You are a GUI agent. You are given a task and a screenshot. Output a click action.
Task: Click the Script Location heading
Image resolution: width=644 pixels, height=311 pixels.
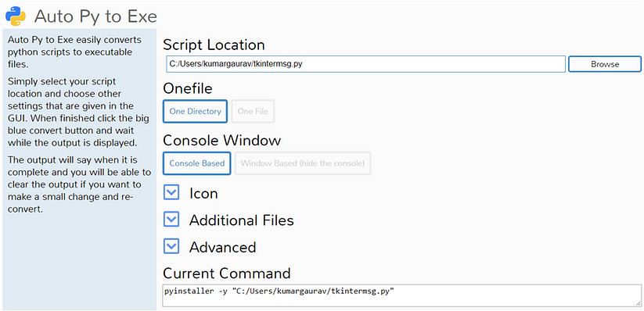214,45
